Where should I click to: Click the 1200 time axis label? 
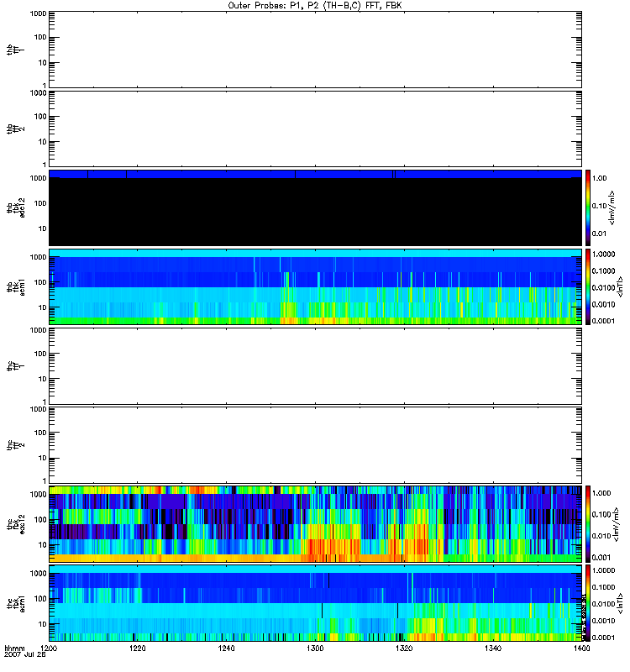point(50,649)
